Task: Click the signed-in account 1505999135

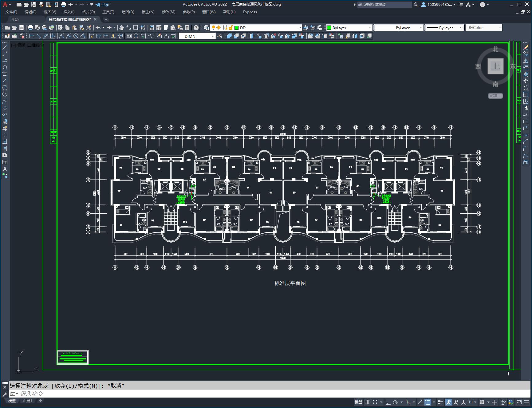Action: point(438,5)
